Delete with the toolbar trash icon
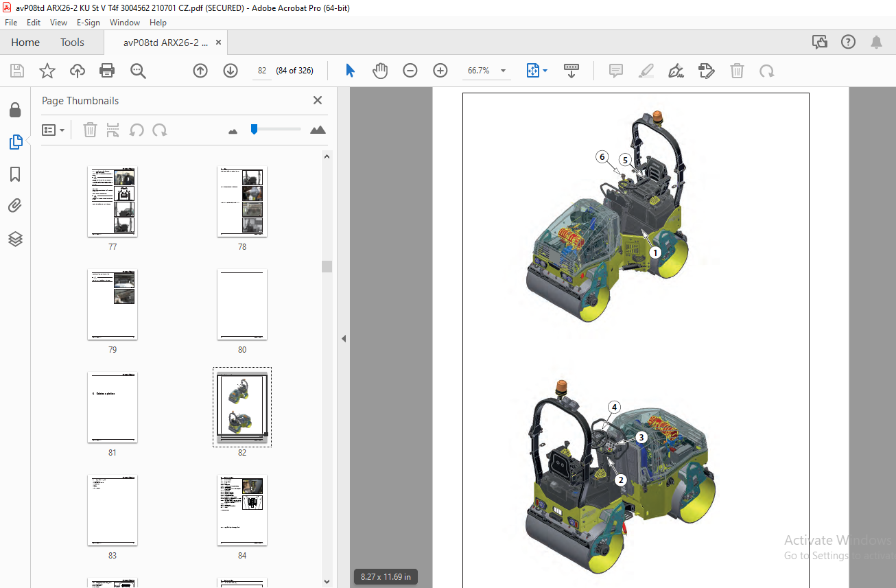This screenshot has width=896, height=588. (737, 71)
